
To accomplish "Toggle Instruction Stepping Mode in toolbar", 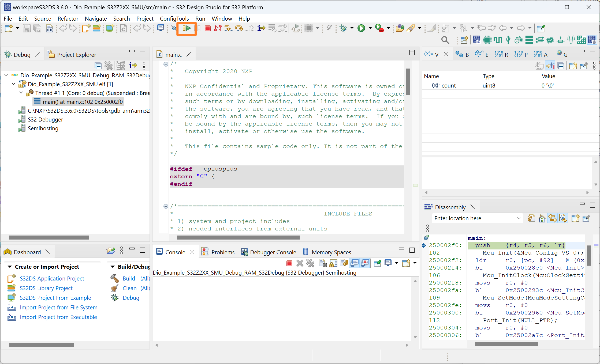I will (261, 28).
